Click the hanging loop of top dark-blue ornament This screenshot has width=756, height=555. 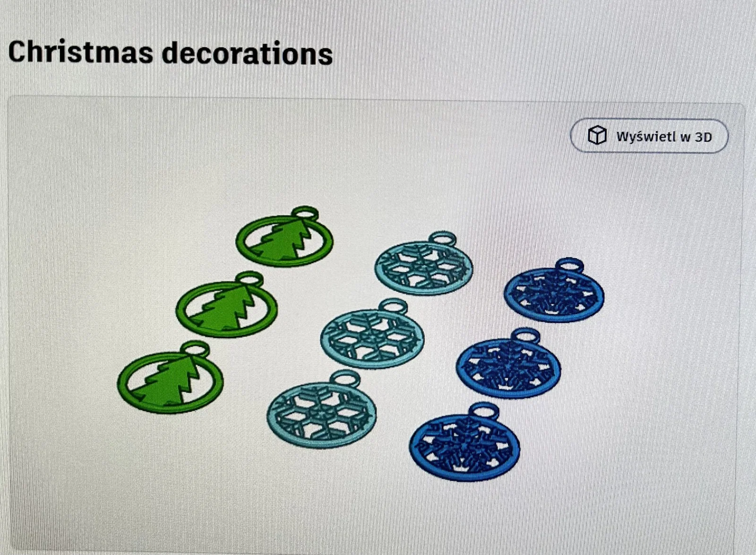pos(569,265)
